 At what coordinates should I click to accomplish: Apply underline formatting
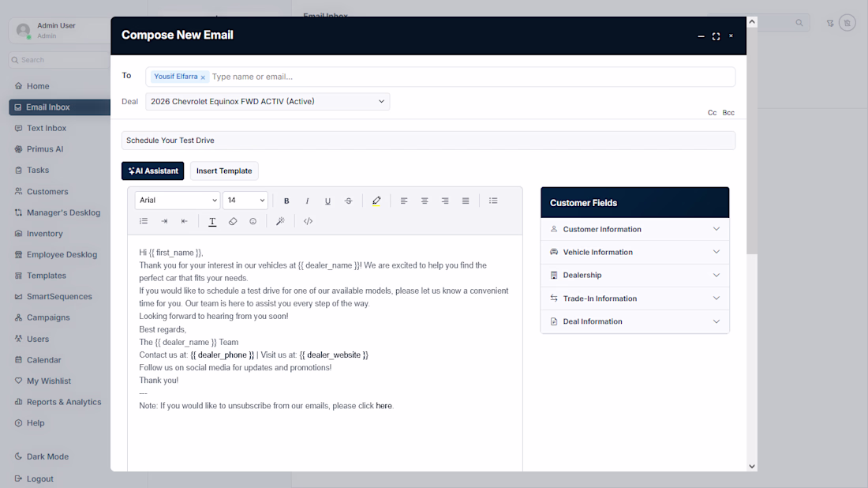(x=327, y=201)
